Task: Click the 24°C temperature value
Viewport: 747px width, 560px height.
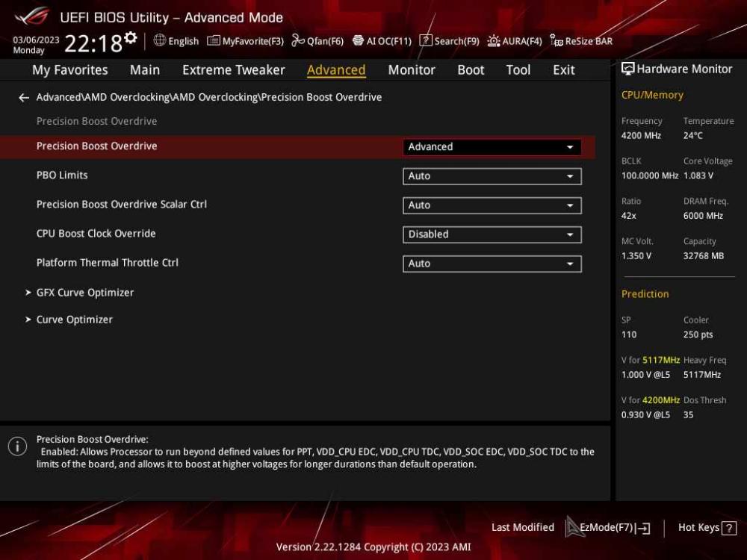Action: click(692, 136)
